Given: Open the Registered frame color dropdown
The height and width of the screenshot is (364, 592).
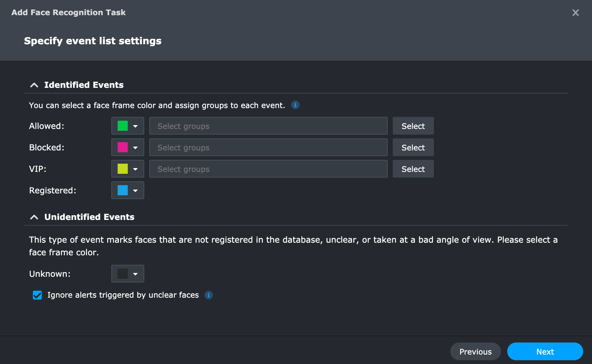Looking at the screenshot, I should coord(128,190).
